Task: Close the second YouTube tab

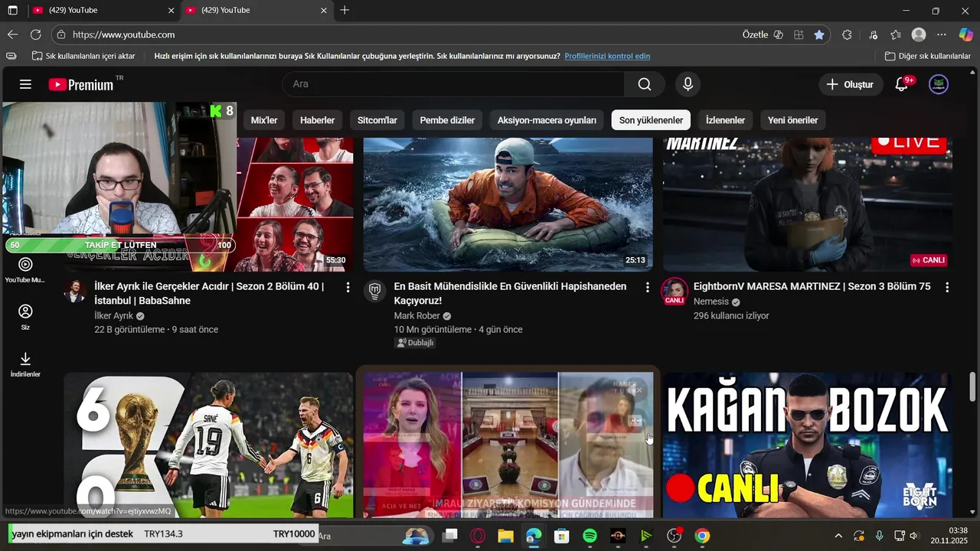Action: click(324, 11)
